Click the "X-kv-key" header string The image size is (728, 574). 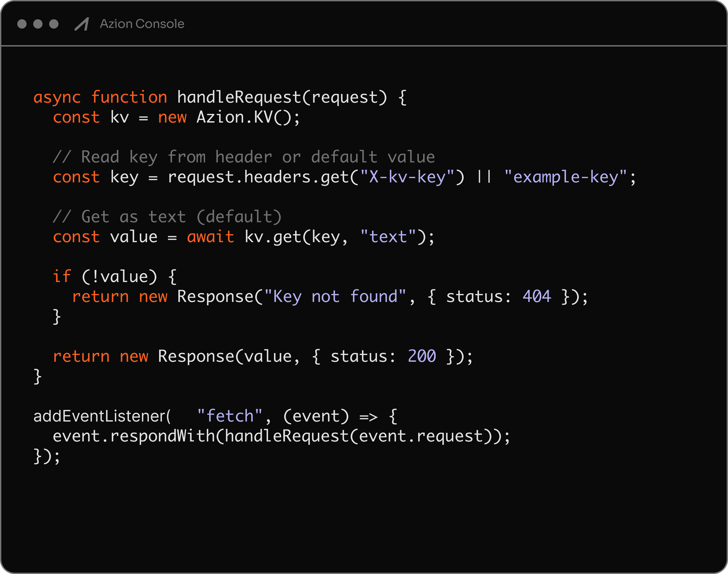(407, 177)
